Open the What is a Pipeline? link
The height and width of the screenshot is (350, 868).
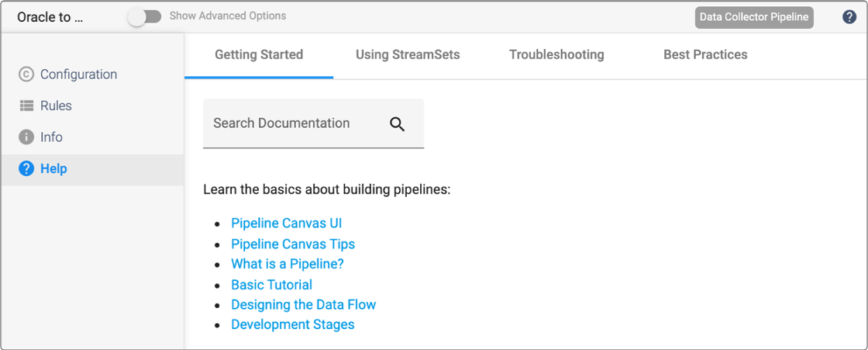pyautogui.click(x=288, y=264)
